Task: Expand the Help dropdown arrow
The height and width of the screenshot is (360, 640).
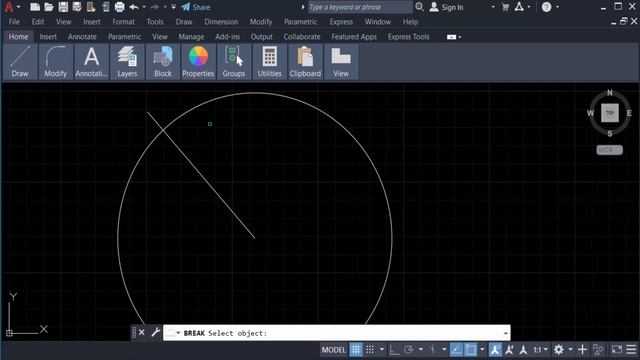Action: (x=558, y=7)
